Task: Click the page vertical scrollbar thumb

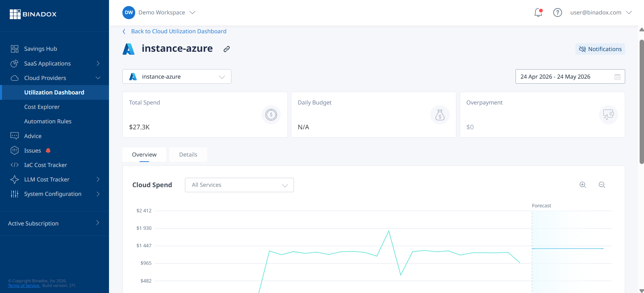Action: (x=642, y=102)
